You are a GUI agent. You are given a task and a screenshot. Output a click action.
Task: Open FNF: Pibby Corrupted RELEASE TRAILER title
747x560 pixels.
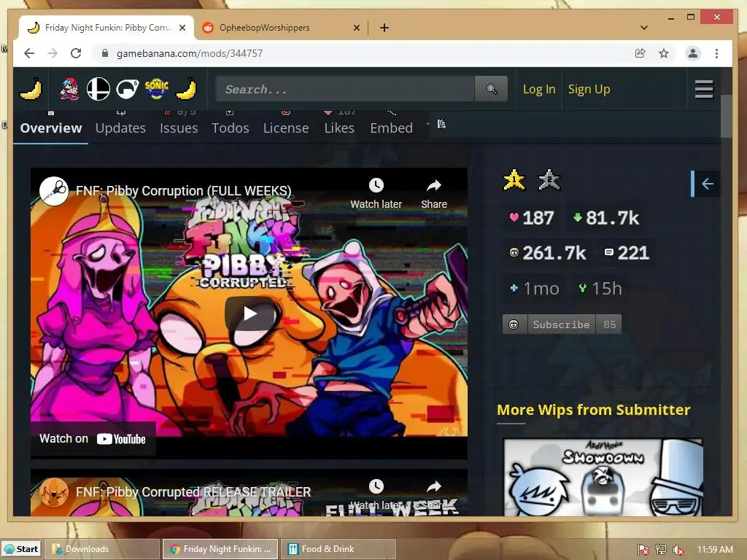193,492
